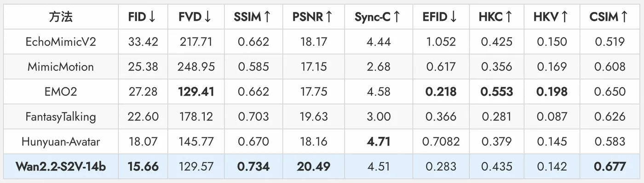Select the bold 0.677 CSIM value
Screen dimensions: 644x183
point(609,166)
